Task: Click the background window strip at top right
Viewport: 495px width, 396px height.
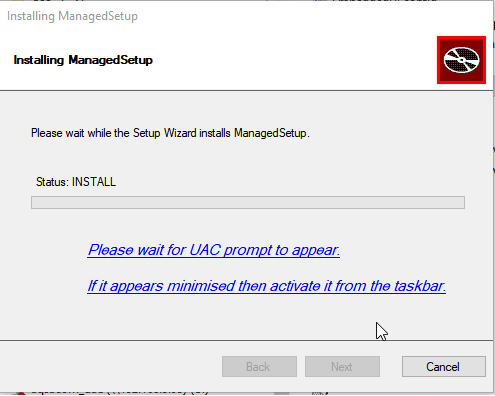Action: click(x=383, y=1)
